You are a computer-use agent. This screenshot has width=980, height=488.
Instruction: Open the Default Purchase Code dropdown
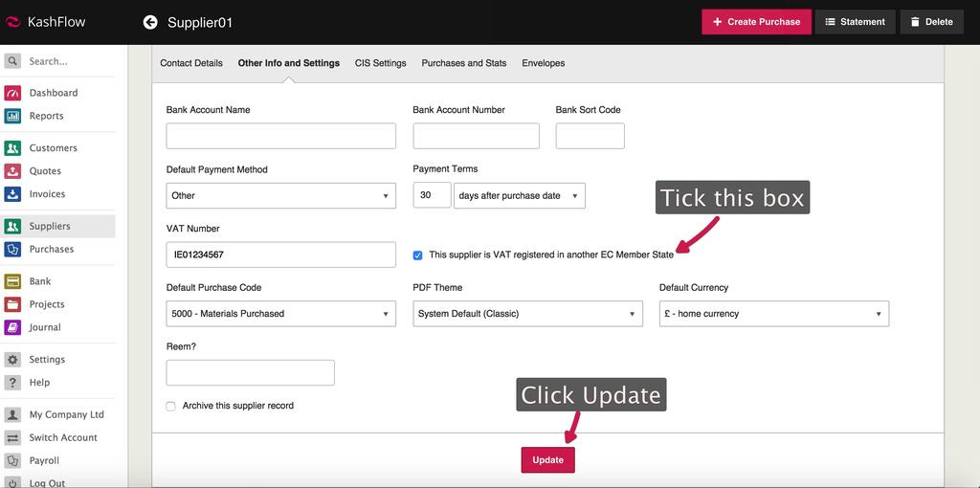[x=280, y=314]
